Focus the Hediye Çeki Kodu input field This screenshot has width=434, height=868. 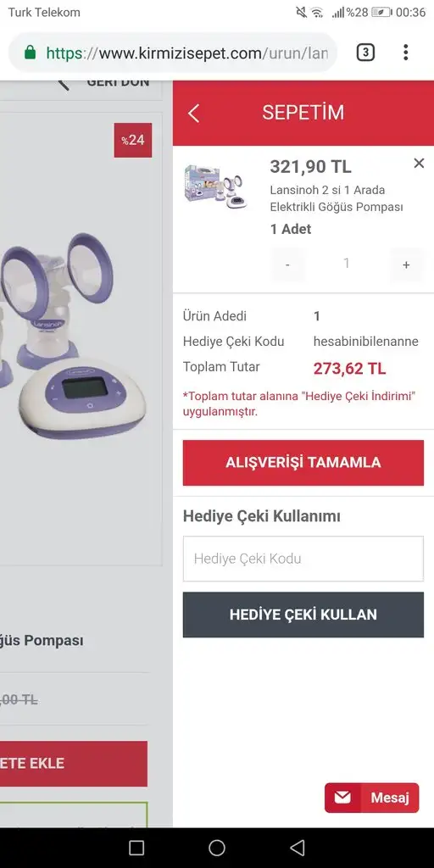tap(303, 559)
